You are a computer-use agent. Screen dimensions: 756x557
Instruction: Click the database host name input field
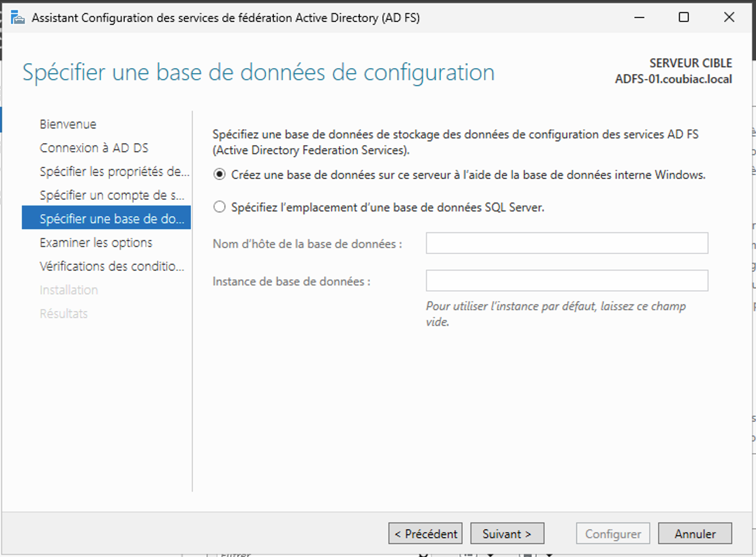[567, 243]
